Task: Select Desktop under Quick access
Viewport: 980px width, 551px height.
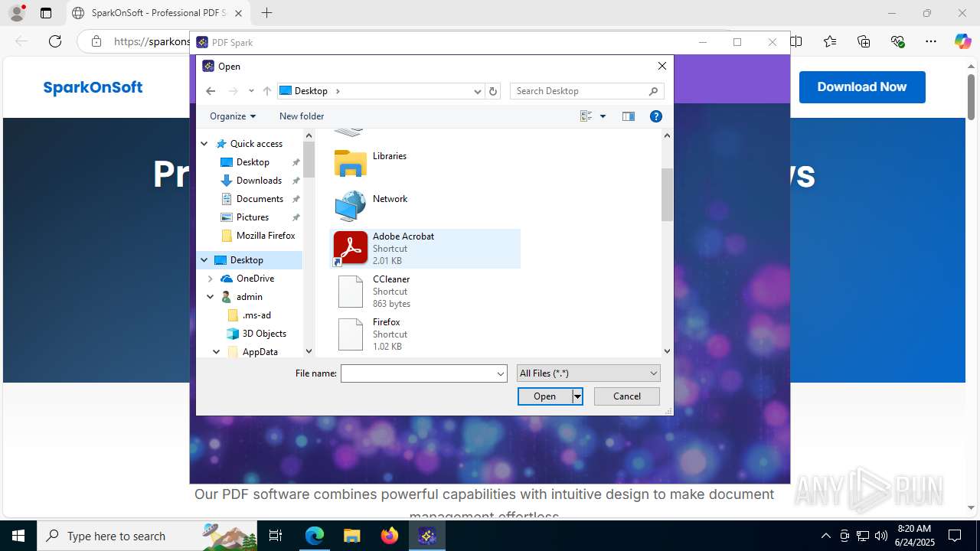Action: coord(253,162)
